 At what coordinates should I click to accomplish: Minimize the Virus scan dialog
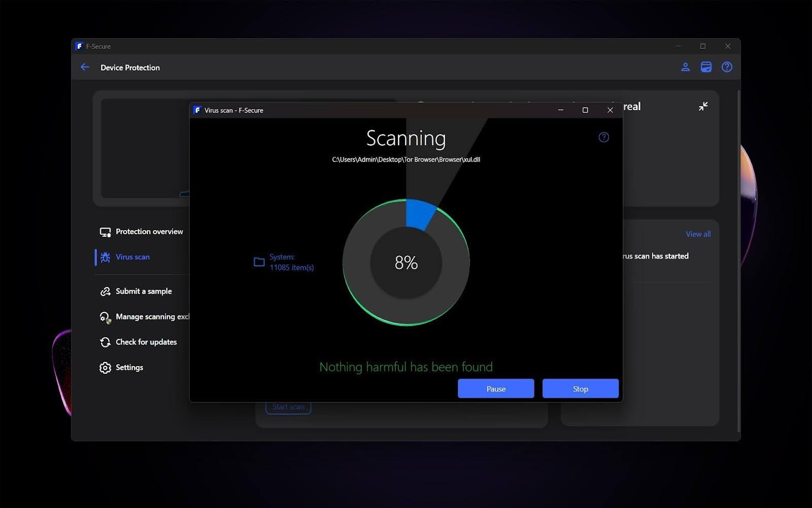click(561, 110)
